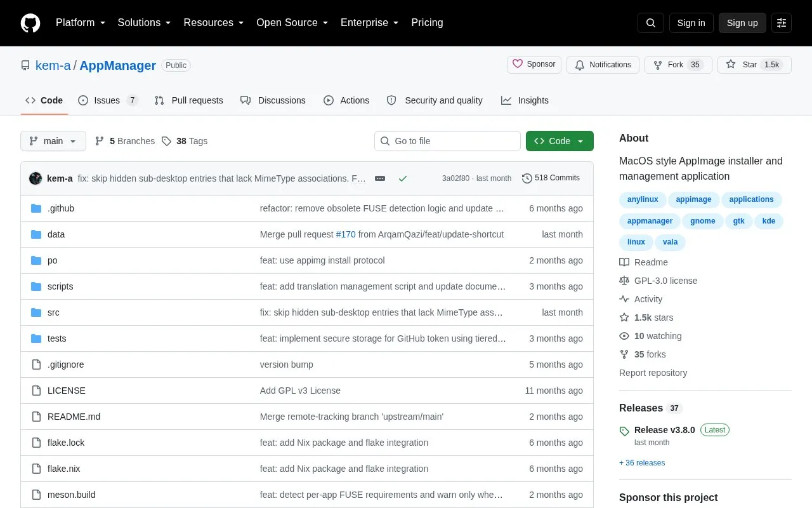Screen dimensions: 812x508
Task: Select the vala topic tag
Action: (670, 242)
